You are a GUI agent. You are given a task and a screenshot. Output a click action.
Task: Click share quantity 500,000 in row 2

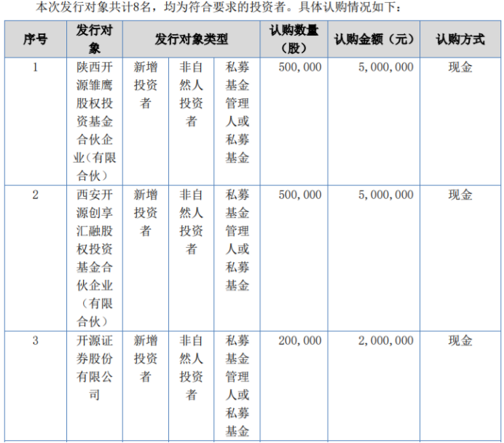pyautogui.click(x=300, y=195)
